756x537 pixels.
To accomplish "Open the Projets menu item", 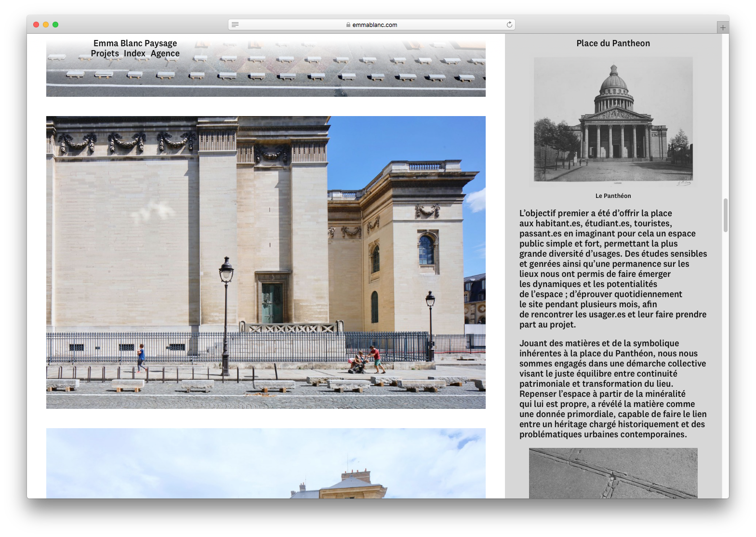I will coord(105,53).
